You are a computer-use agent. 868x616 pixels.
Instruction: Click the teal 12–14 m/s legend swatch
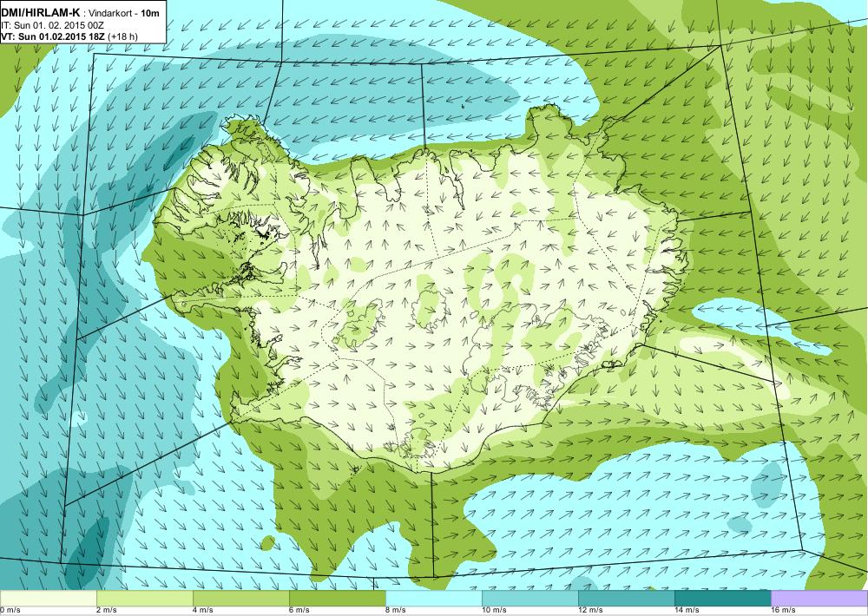(627, 598)
